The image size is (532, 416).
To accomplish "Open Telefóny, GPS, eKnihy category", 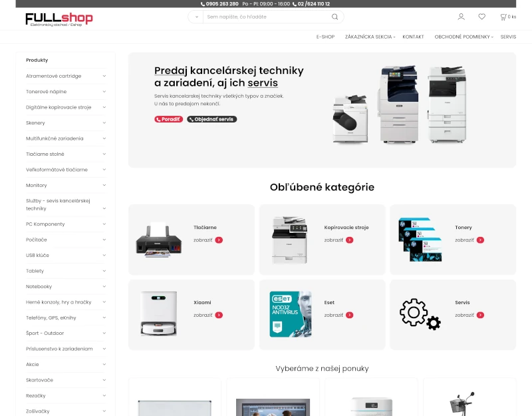I will pos(51,318).
